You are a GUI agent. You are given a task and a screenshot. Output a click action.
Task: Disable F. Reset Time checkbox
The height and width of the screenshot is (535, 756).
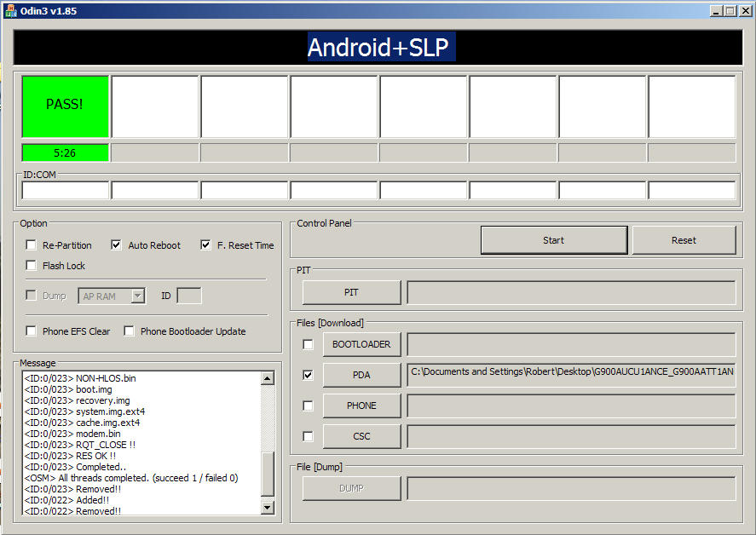pyautogui.click(x=205, y=245)
